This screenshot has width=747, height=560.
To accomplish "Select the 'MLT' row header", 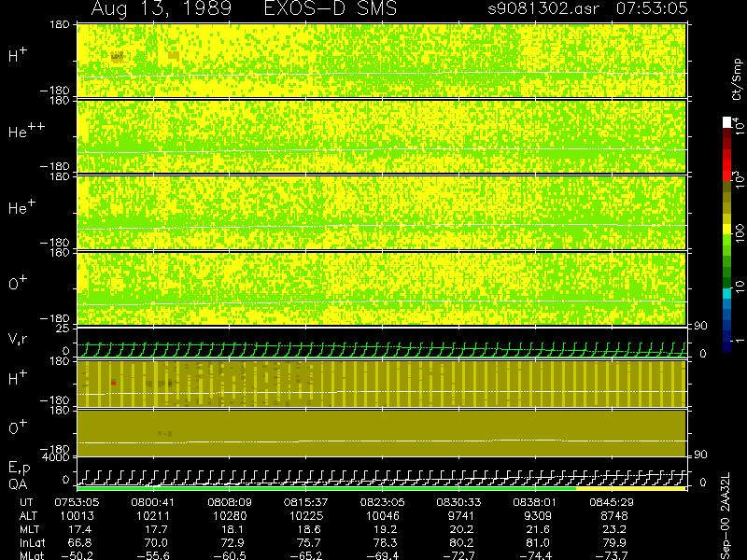I will [29, 529].
